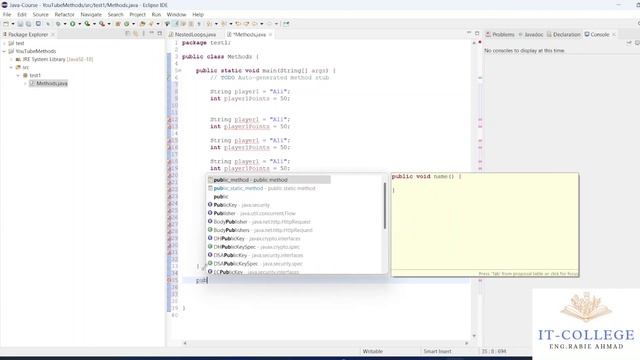Collapse the src folder node
640x360 pixels.
[x=11, y=67]
